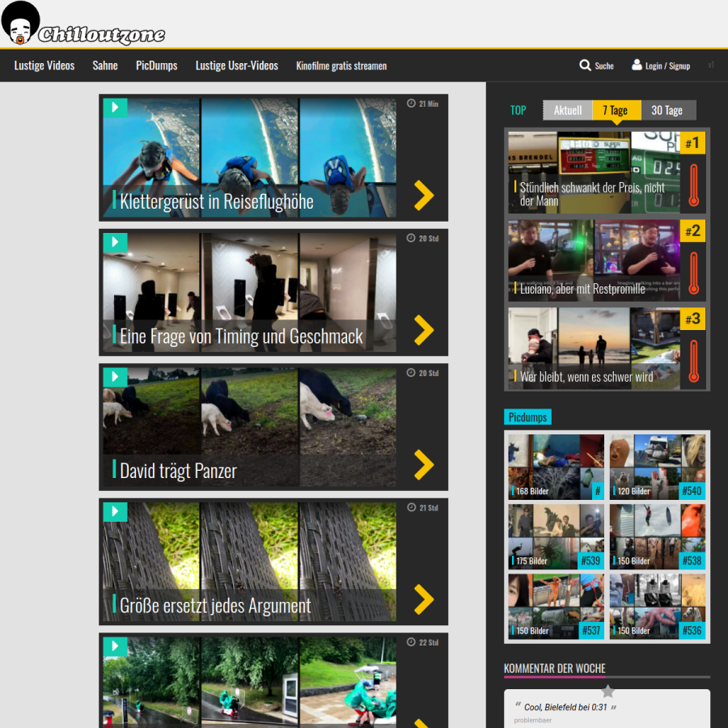
Task: Open picdump #536 thumbnail
Action: pyautogui.click(x=658, y=607)
